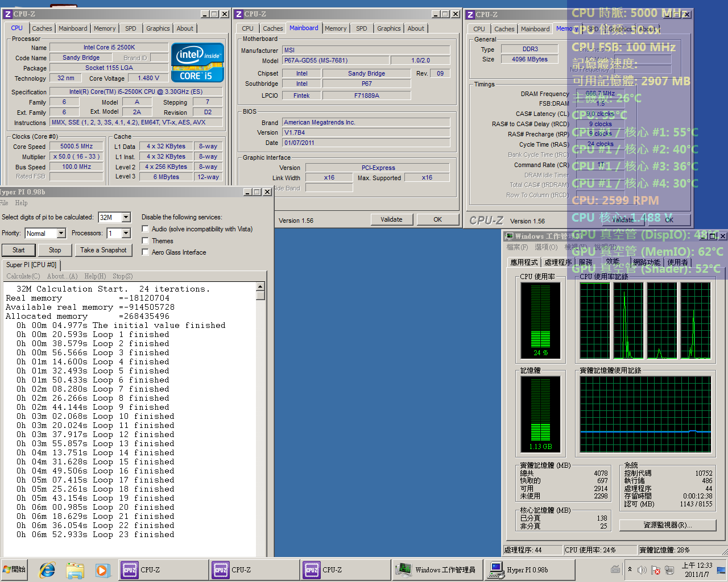Click the Core Speed 5000.5 MHz field
The image size is (728, 582).
pyautogui.click(x=76, y=146)
